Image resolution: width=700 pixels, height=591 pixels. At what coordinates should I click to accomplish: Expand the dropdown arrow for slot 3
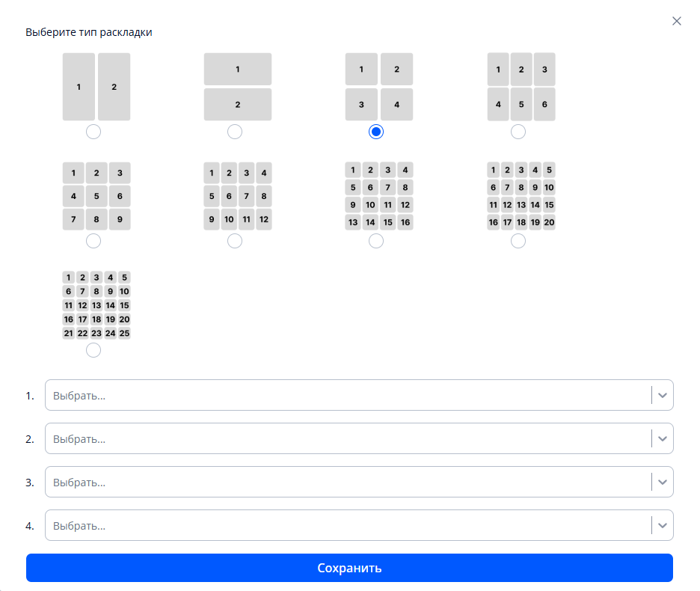coord(663,483)
